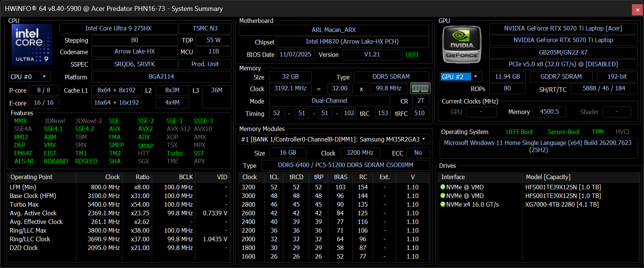Viewport: 644px width, 268px height.
Task: Click the green UEFI label next to the BIOS version
Action: 412,55
